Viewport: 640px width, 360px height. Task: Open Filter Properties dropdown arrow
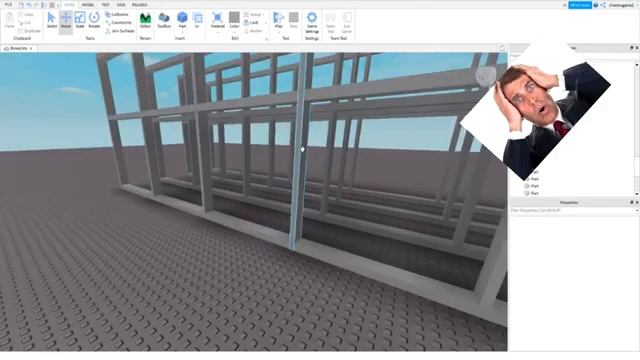pos(637,211)
